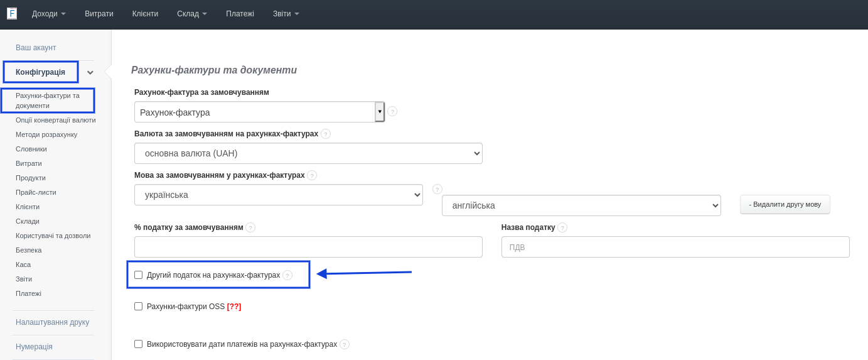
Task: Open the українська language dropdown
Action: click(278, 195)
